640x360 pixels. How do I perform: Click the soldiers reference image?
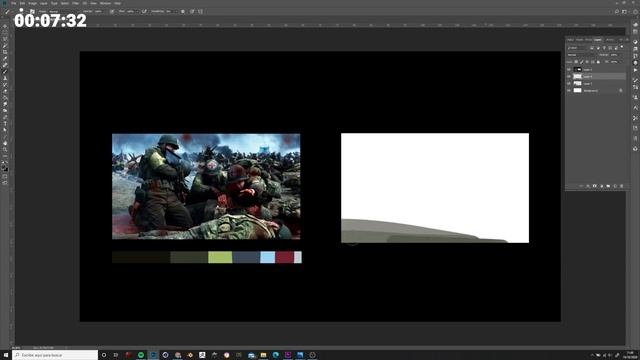206,186
